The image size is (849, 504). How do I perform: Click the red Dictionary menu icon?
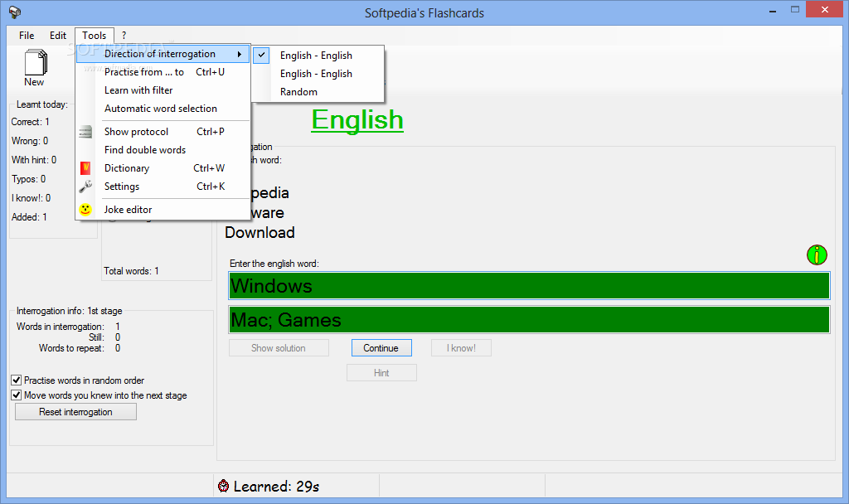coord(85,168)
